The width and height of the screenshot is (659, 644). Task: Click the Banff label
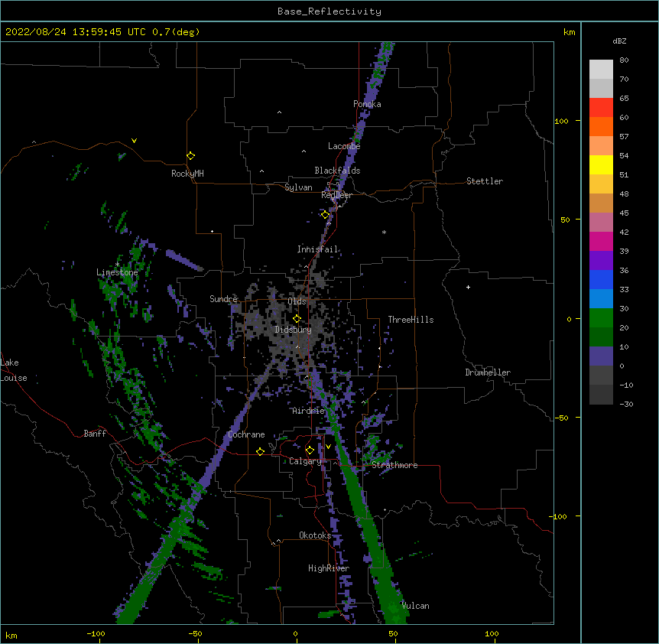click(x=95, y=434)
